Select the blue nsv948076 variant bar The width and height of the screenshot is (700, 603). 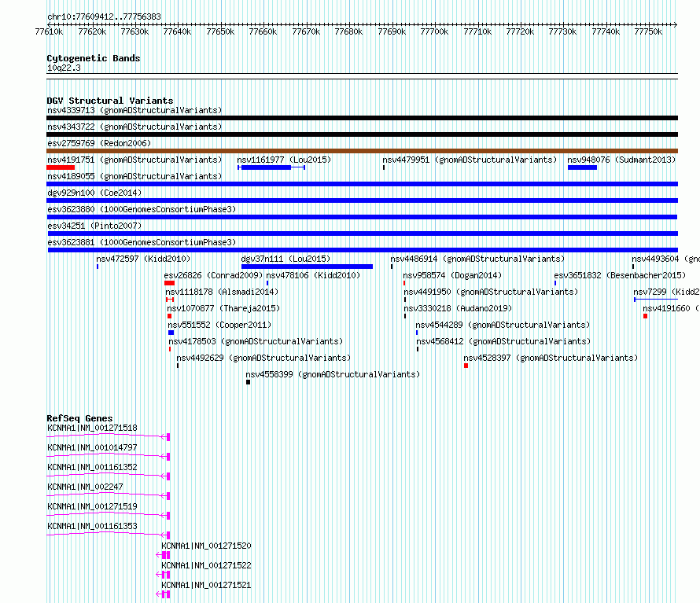(x=582, y=167)
